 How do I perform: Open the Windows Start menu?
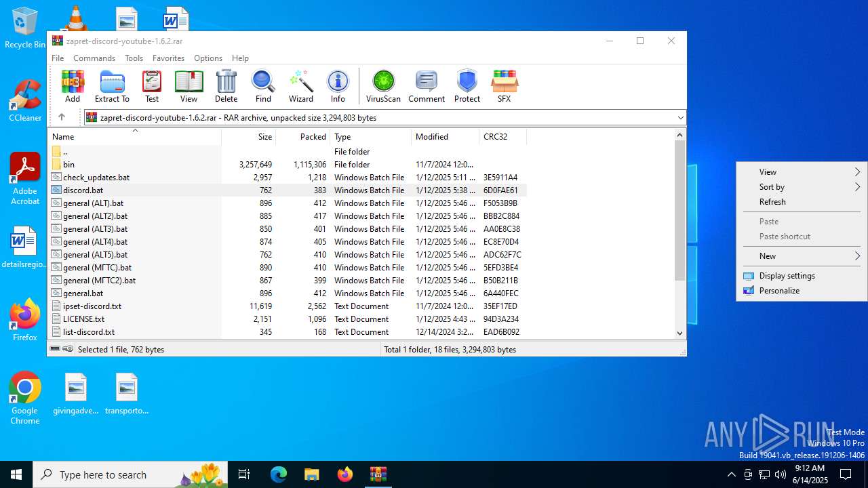(x=16, y=474)
